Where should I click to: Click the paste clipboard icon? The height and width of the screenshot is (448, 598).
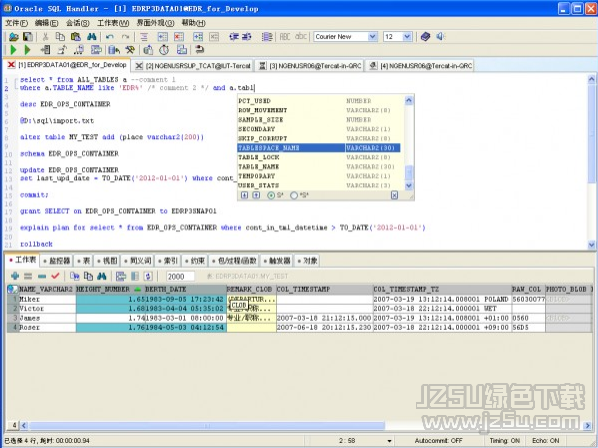click(x=76, y=37)
